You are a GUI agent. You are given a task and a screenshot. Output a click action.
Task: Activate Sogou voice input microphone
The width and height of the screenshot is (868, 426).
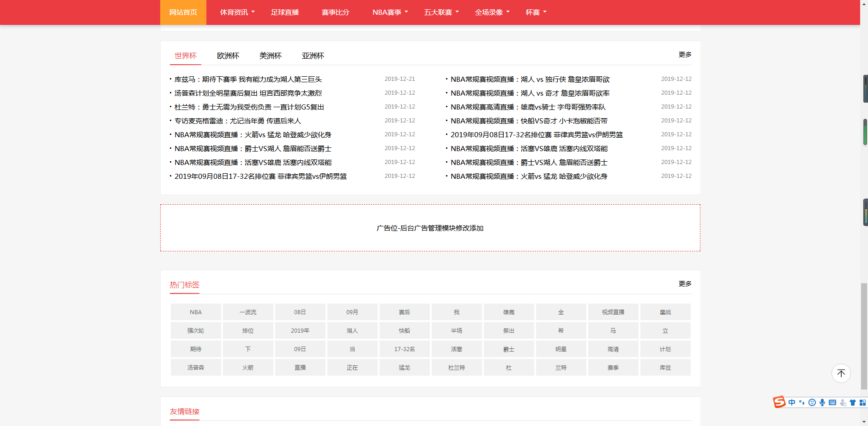click(x=822, y=402)
